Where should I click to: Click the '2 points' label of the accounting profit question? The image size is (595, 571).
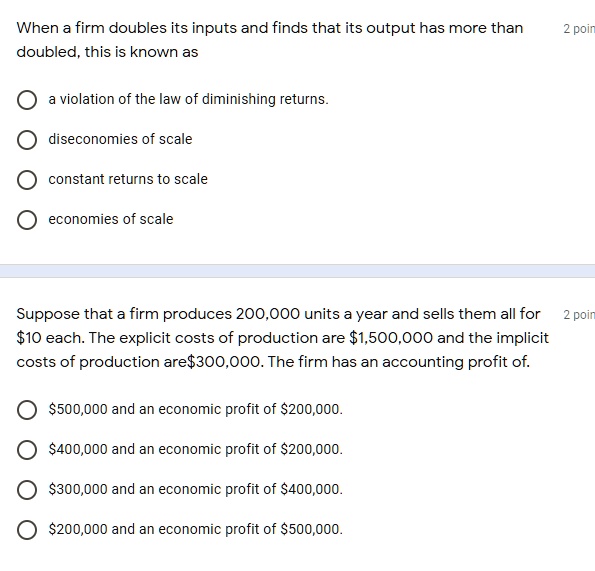click(x=579, y=315)
